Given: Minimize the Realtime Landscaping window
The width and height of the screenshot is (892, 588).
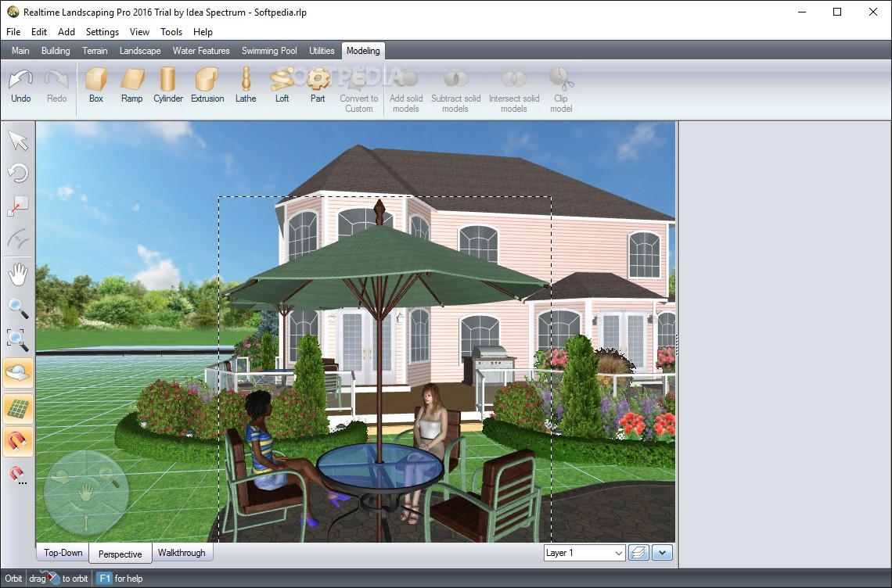Looking at the screenshot, I should coord(802,12).
